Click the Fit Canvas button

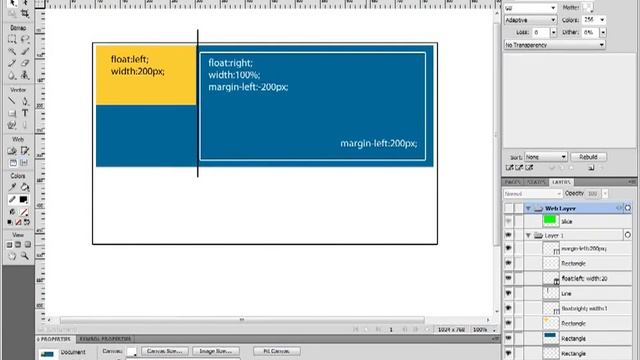[x=277, y=351]
